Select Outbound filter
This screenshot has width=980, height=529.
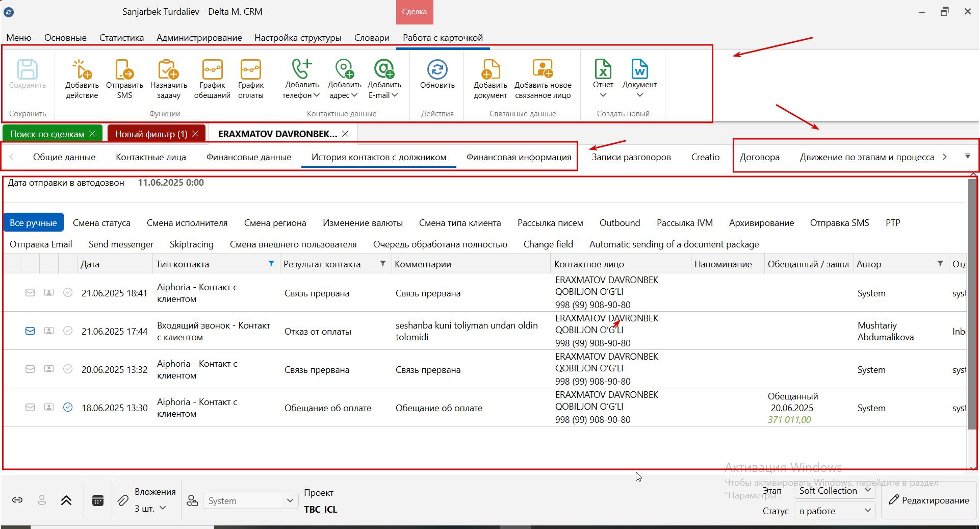(620, 223)
